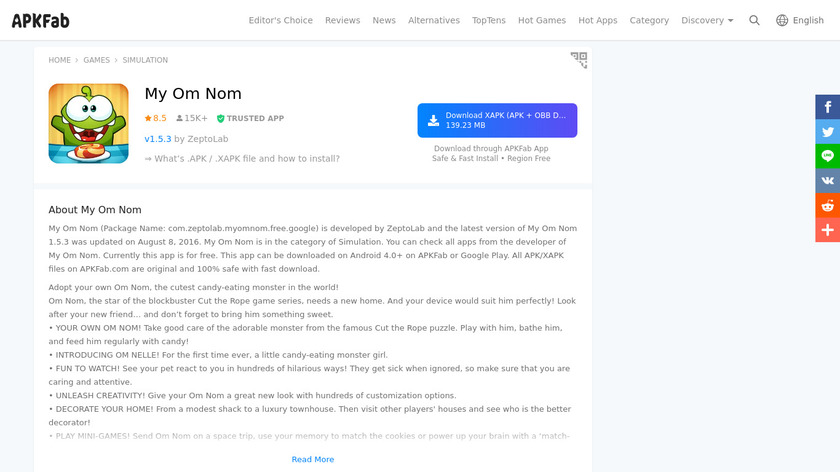
Task: Share page on Facebook
Action: click(827, 107)
